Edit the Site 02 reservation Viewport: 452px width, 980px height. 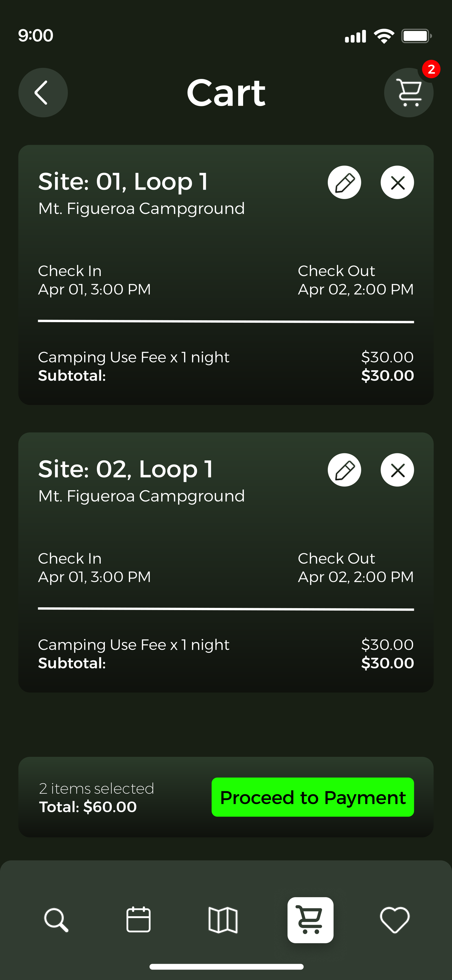(x=344, y=470)
